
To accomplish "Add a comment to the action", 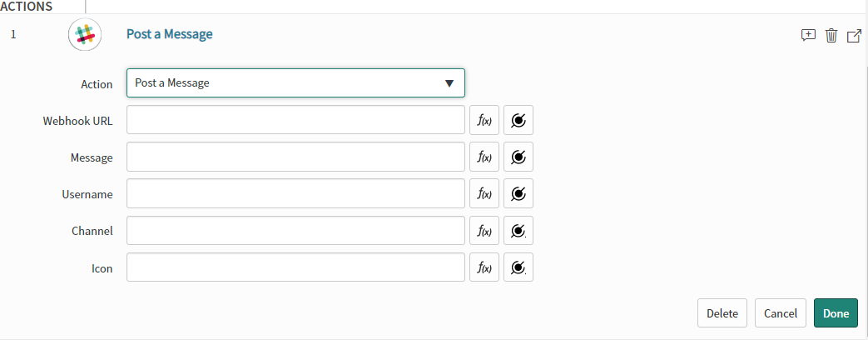I will click(808, 36).
